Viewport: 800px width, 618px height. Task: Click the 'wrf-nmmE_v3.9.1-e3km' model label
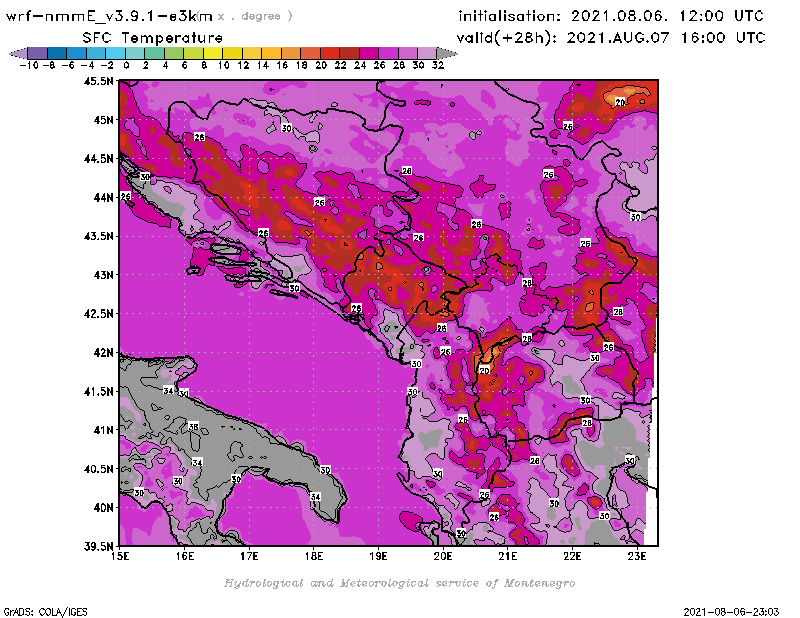[109, 16]
